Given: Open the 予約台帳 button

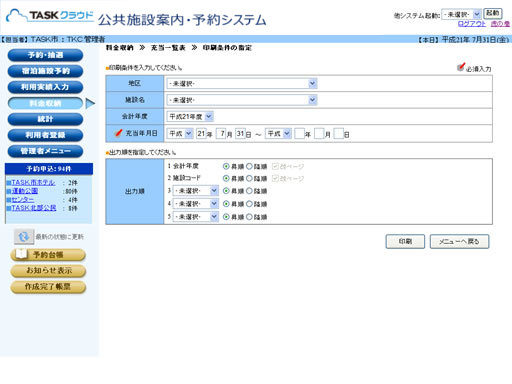Looking at the screenshot, I should (48, 255).
